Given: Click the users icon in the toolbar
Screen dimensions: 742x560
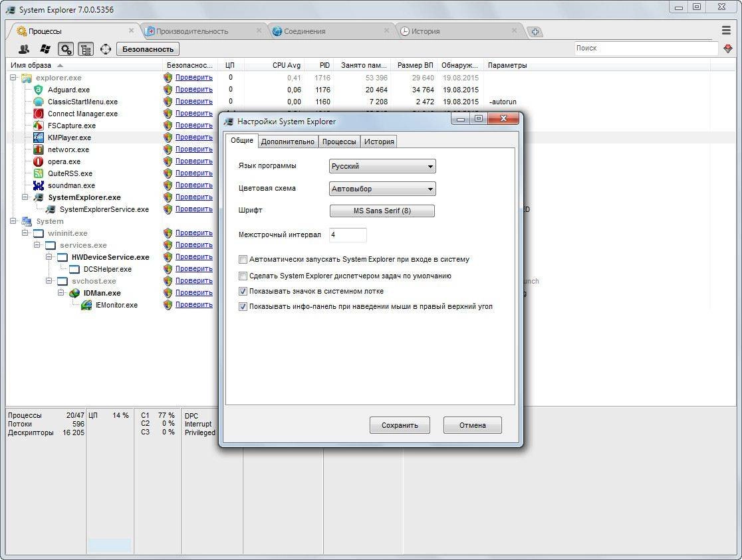Looking at the screenshot, I should pos(24,48).
